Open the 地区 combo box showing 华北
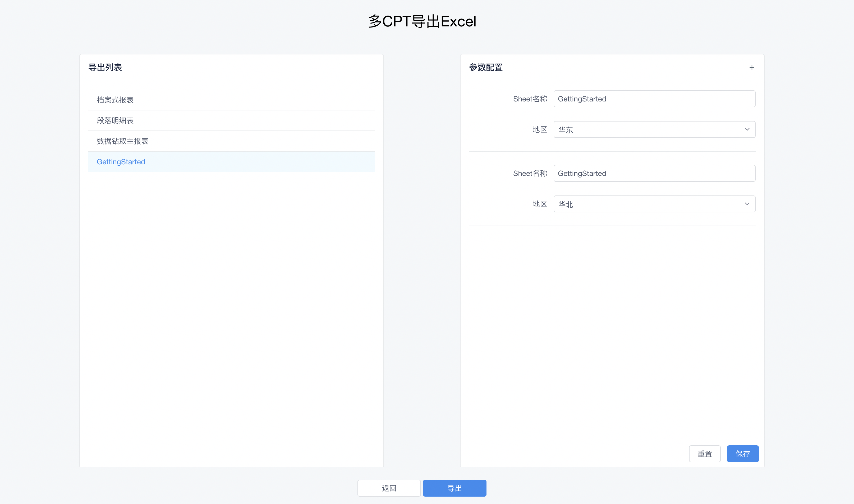Screen dimensions: 854x504 pyautogui.click(x=654, y=204)
